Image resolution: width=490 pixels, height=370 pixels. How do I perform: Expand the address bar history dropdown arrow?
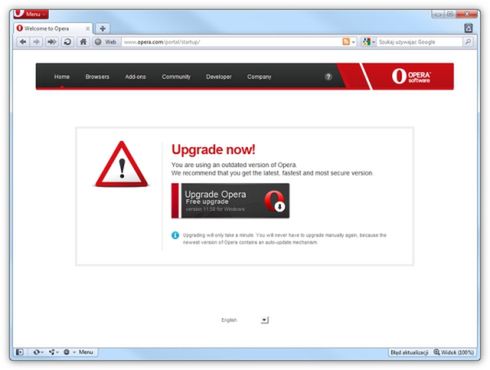(353, 42)
